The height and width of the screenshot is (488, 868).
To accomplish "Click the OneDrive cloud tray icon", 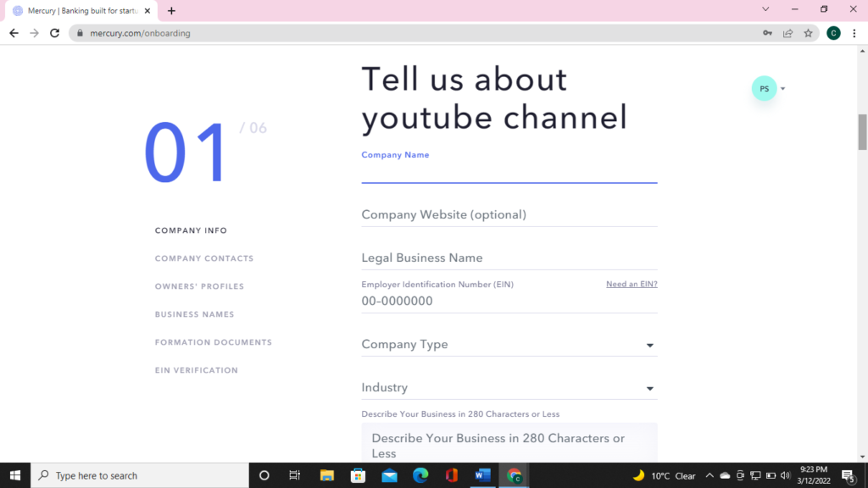I will 725,475.
